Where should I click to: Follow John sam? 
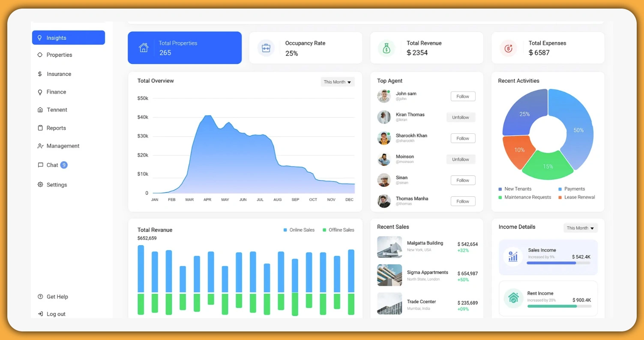tap(463, 96)
